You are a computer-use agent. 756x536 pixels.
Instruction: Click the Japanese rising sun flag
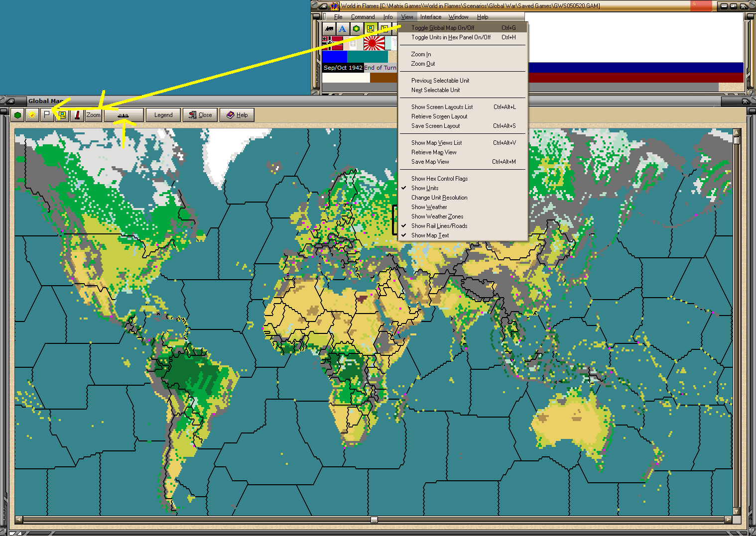click(374, 43)
